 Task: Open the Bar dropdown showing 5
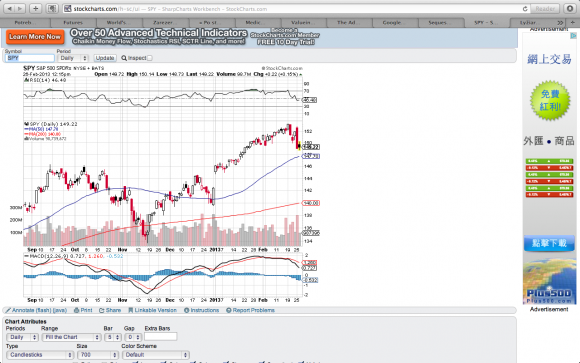(113, 337)
